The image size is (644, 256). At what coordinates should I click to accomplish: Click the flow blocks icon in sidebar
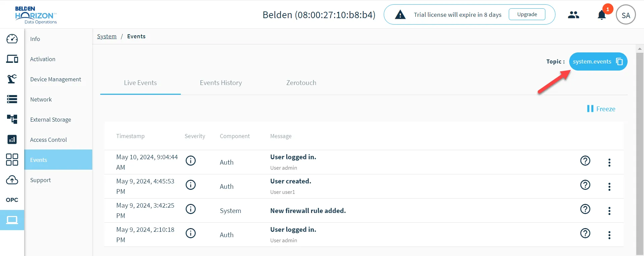12,119
